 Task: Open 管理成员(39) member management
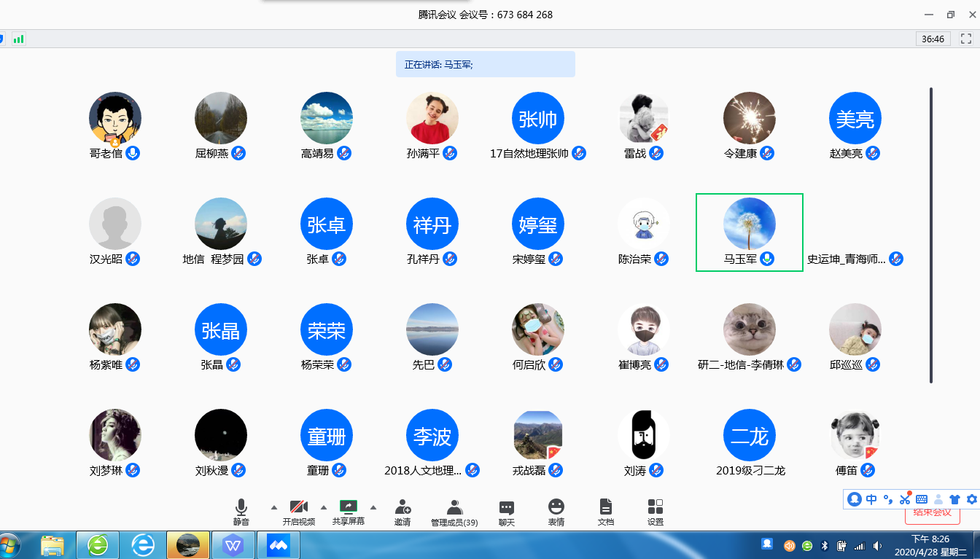(454, 512)
